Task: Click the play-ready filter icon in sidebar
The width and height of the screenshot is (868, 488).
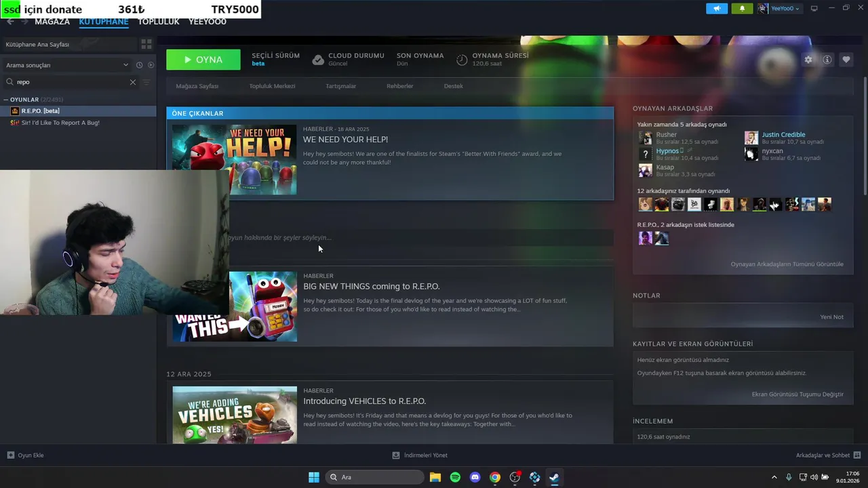Action: click(x=151, y=65)
